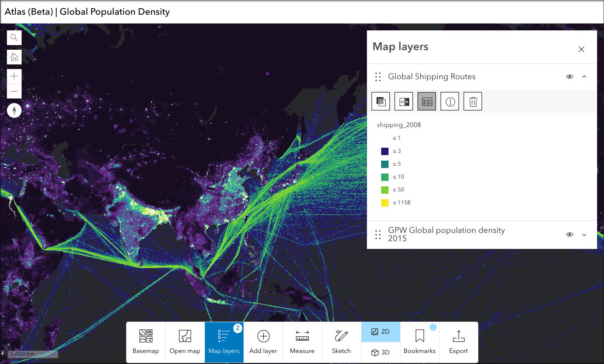Close the Map layers panel
The height and width of the screenshot is (364, 604).
pos(581,49)
